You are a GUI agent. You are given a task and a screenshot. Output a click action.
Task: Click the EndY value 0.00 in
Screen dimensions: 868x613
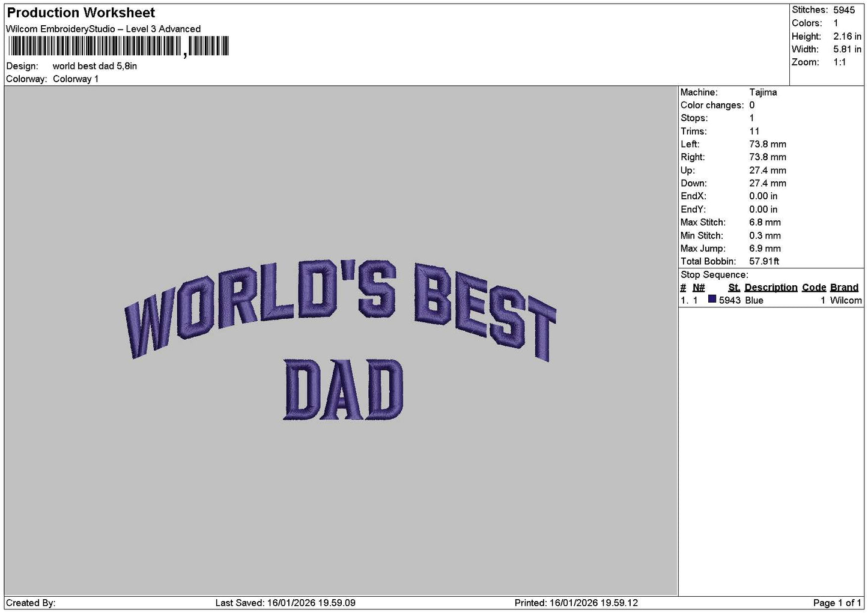click(x=763, y=210)
